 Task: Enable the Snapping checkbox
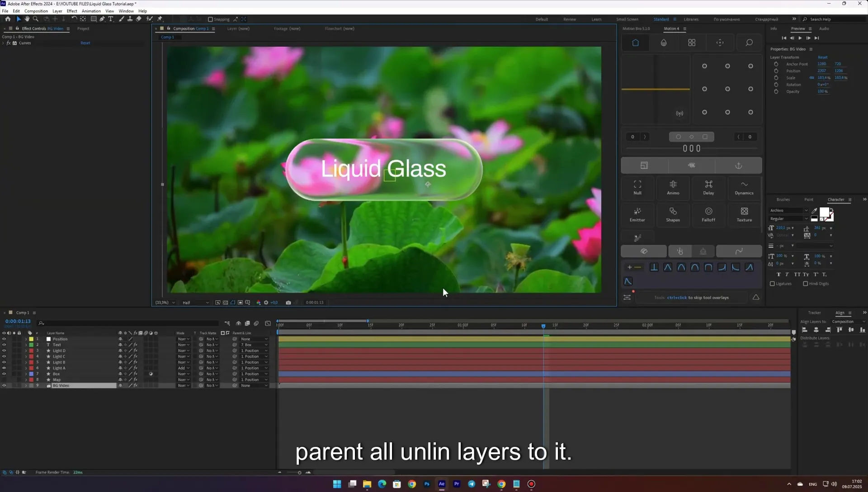210,19
